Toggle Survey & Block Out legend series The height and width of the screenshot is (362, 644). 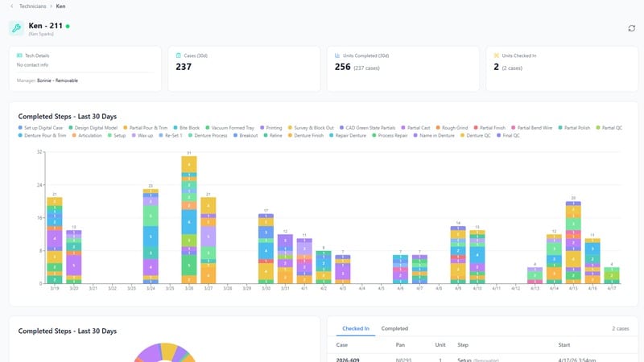pyautogui.click(x=311, y=128)
